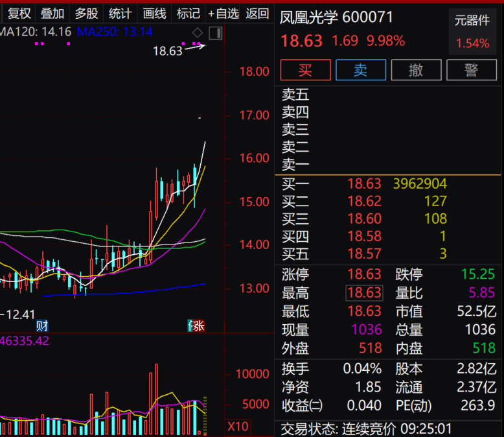Image resolution: width=504 pixels, height=437 pixels.
Task: Click the 涨 limit-up marker on chart
Action: click(x=196, y=325)
